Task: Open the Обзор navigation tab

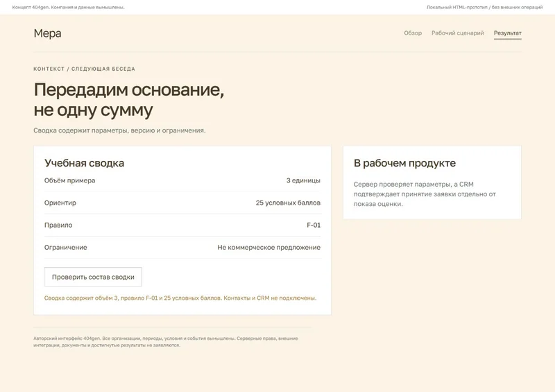Action: coord(413,33)
